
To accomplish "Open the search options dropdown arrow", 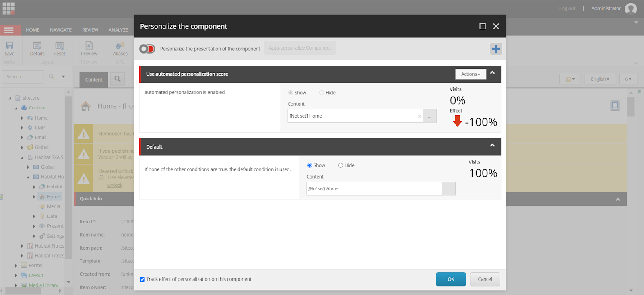I will 63,76.
